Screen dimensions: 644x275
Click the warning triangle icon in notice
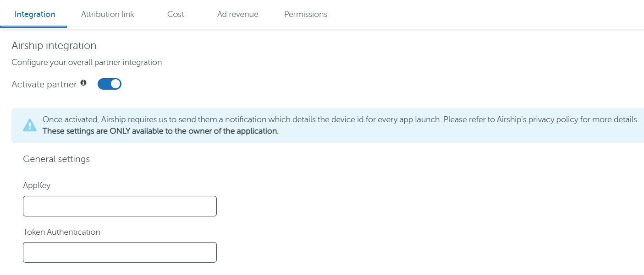pos(29,125)
